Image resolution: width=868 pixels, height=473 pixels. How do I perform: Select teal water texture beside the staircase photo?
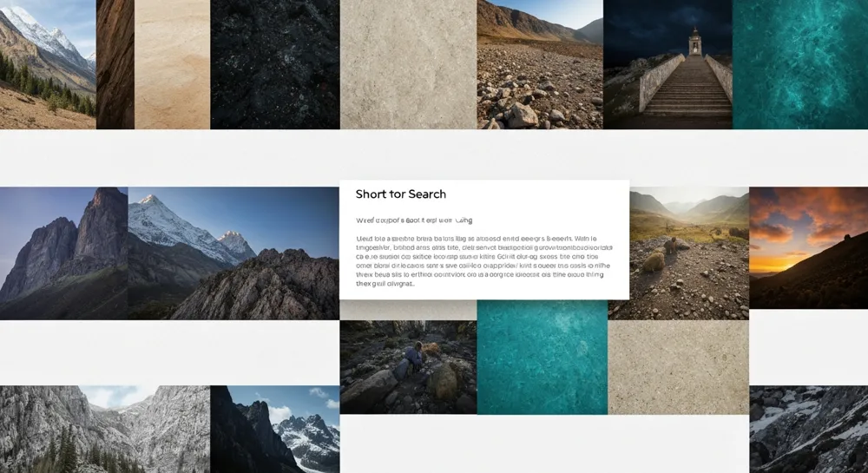pos(799,64)
